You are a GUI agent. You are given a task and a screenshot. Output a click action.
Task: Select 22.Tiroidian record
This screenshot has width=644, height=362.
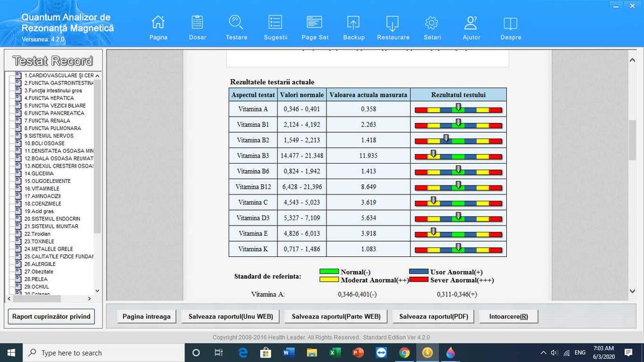[37, 234]
